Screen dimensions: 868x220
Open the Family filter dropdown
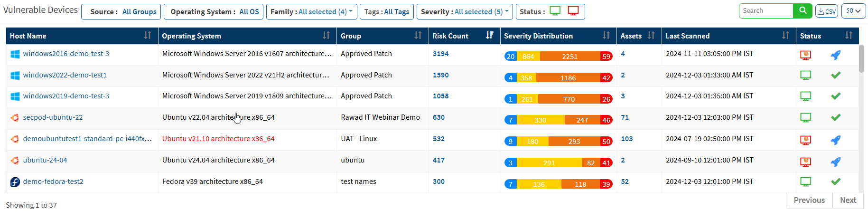311,12
